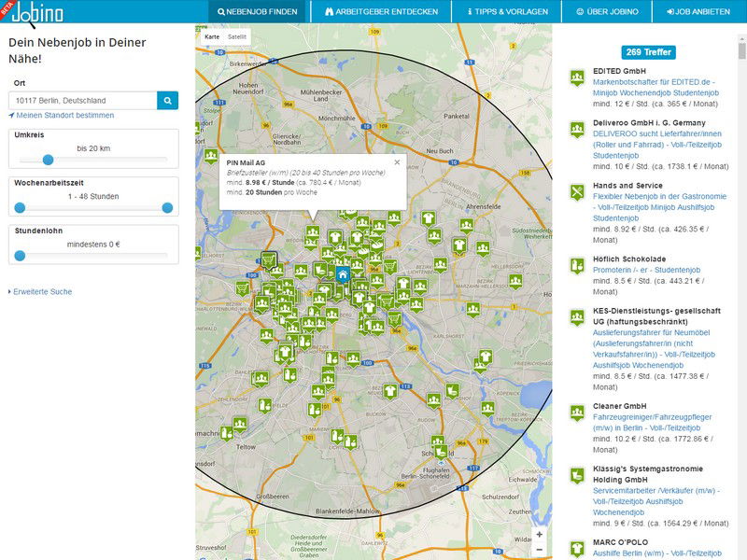The width and height of the screenshot is (747, 560).
Task: Click the Ort location input field
Action: [83, 101]
